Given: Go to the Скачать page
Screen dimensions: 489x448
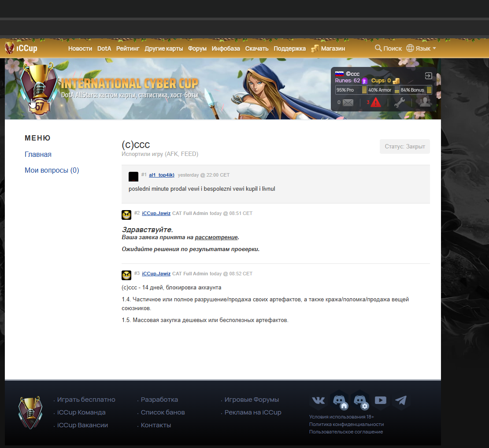Looking at the screenshot, I should click(x=257, y=48).
